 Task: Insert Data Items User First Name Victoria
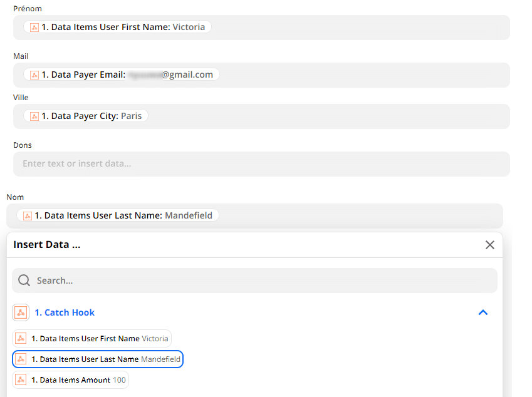91,338
